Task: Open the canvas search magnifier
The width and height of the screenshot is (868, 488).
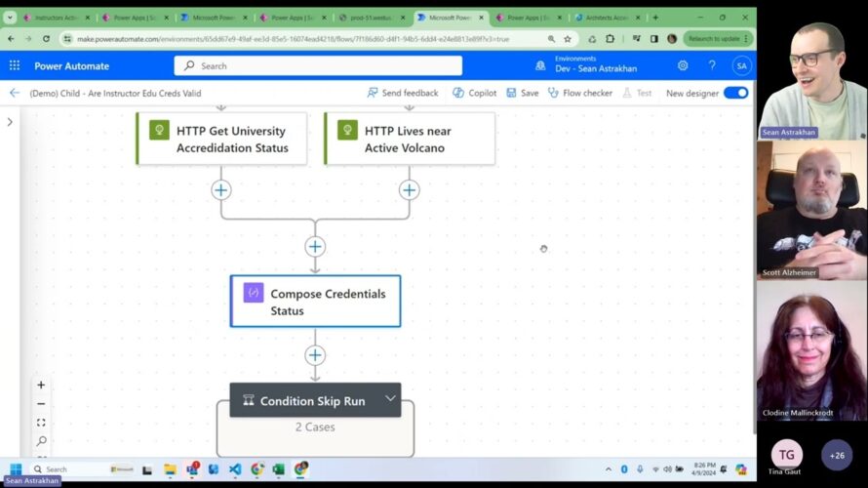Action: pyautogui.click(x=41, y=441)
